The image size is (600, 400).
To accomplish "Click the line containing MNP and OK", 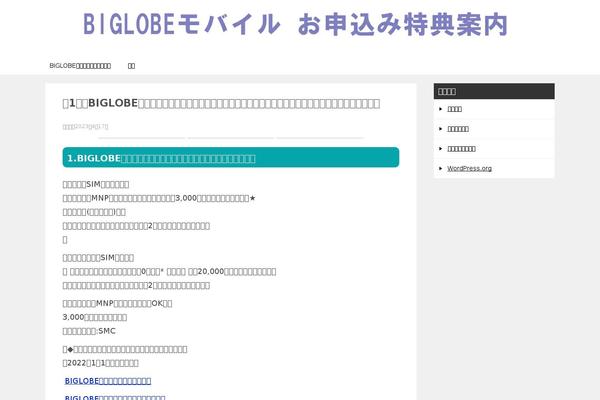I will 117,304.
